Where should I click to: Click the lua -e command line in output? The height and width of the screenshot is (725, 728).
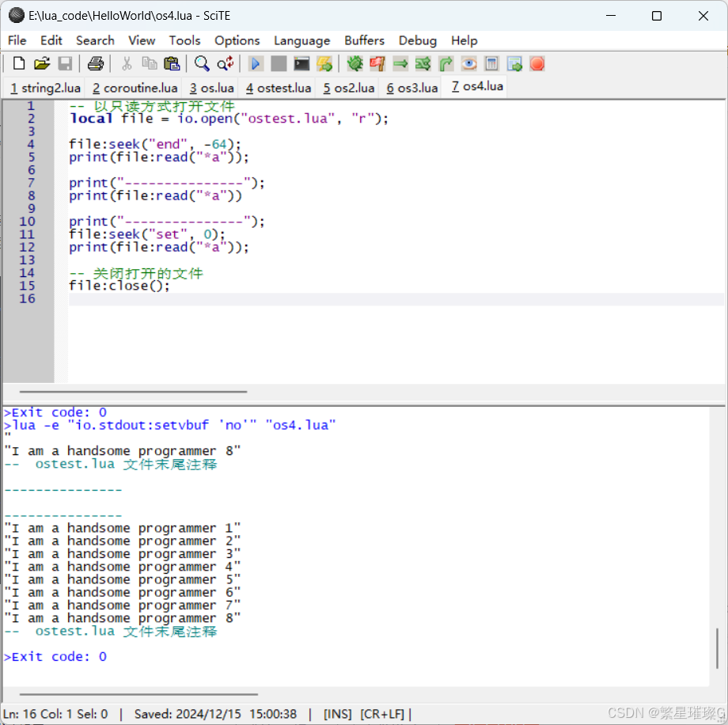point(169,425)
